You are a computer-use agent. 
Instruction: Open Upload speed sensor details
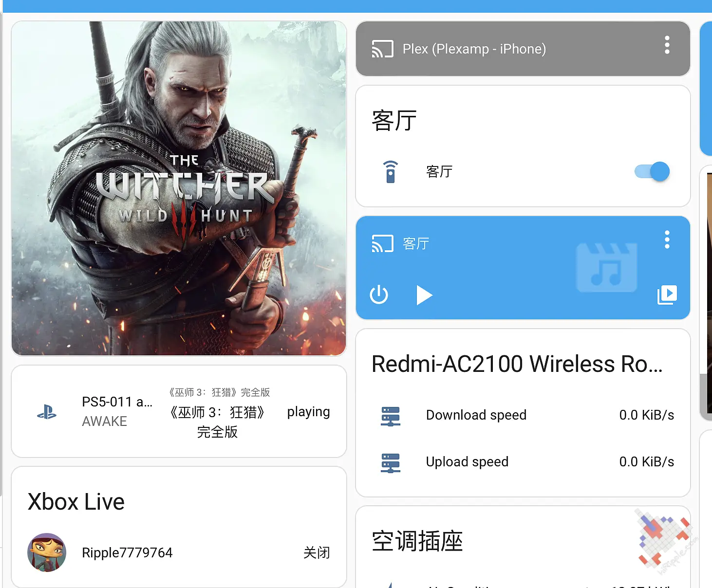(523, 462)
